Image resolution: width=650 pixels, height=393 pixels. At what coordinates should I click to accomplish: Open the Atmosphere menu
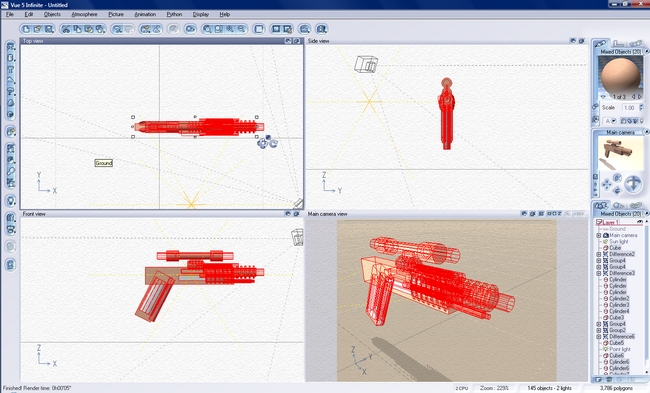(x=84, y=14)
